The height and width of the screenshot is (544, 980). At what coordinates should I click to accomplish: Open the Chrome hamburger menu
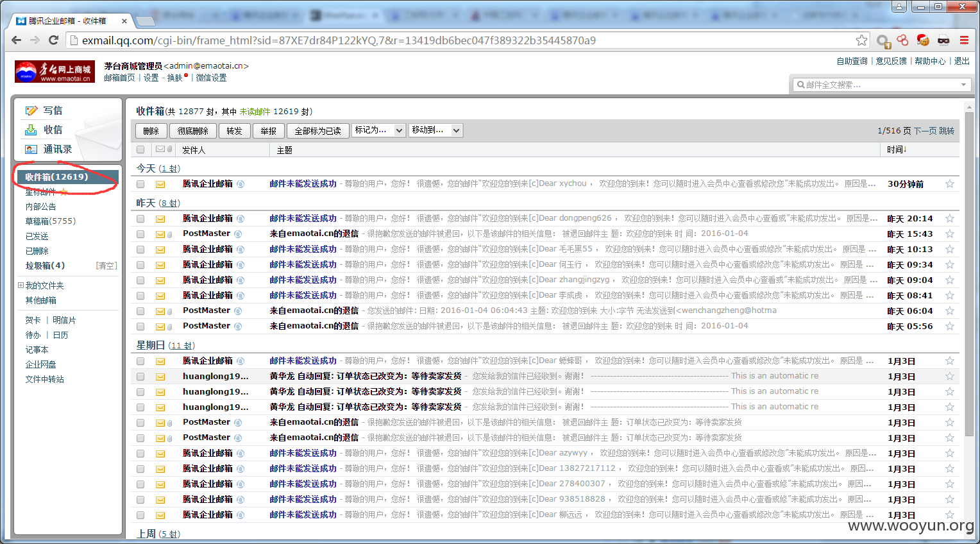[964, 40]
